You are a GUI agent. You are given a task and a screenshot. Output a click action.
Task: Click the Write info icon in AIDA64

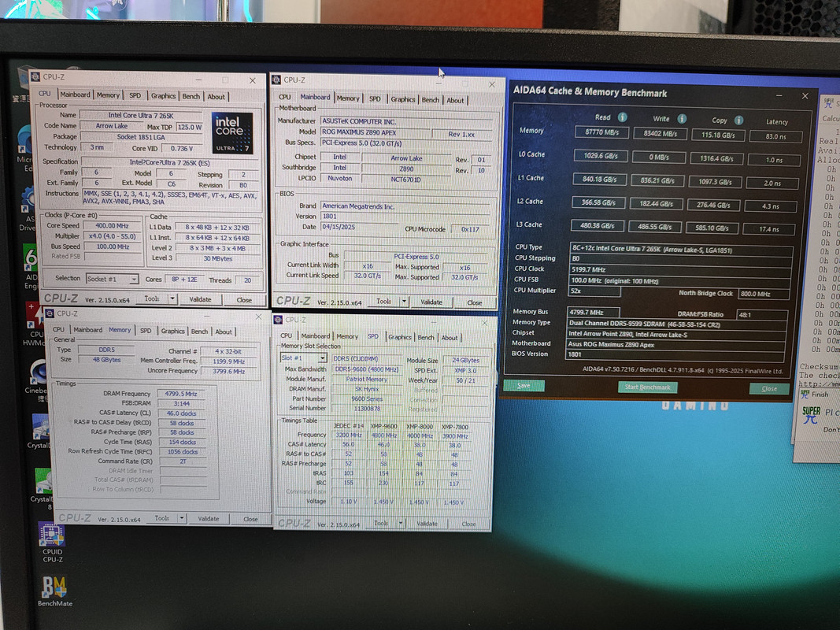tap(682, 119)
